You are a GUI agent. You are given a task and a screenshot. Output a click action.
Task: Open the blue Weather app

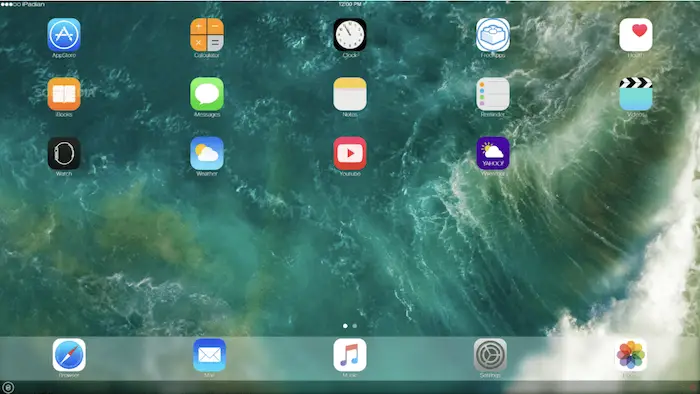[207, 153]
